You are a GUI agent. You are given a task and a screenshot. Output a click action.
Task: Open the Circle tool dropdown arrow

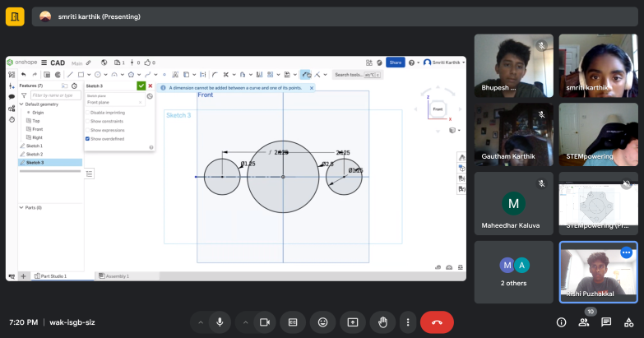[x=105, y=75]
